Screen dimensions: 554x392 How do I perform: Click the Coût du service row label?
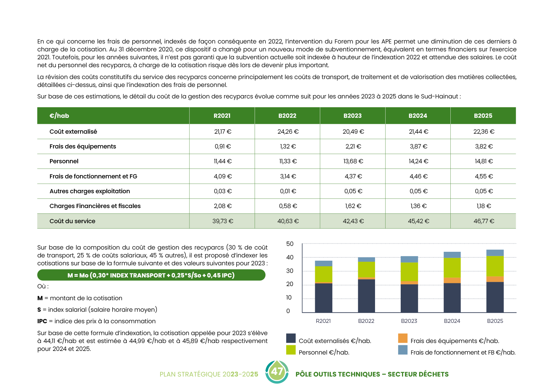click(72, 221)
